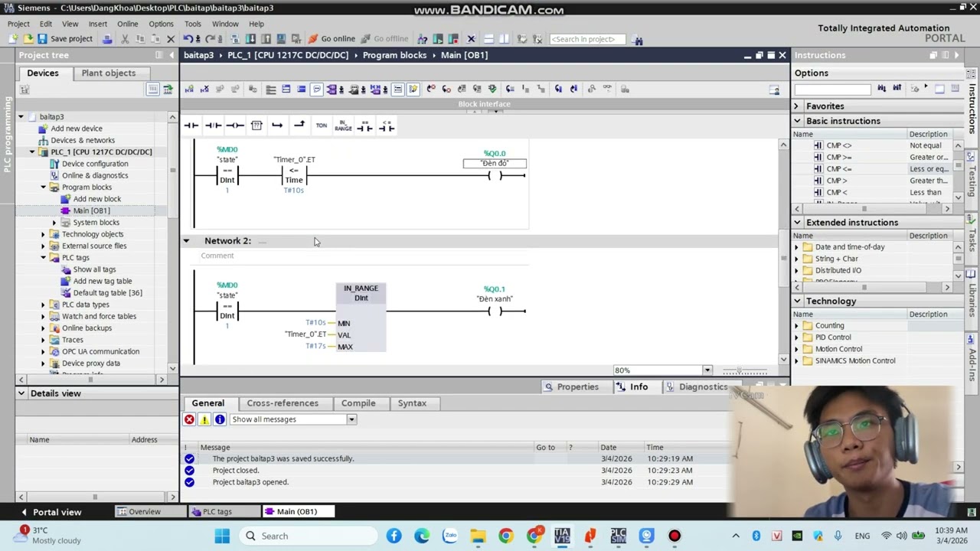Open Microsoft Edge from the taskbar
The image size is (980, 551).
coord(422,536)
